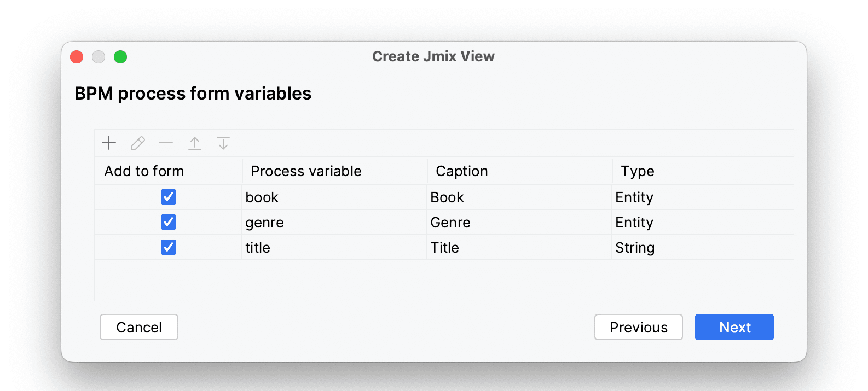Select the String type cell
Viewport: 868px width, 391px height.
click(635, 248)
